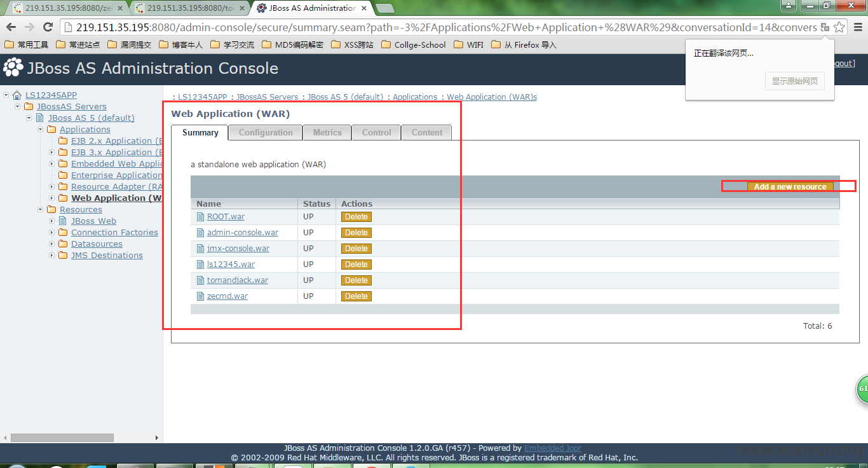Expand the Resource Adapter node
This screenshot has height=468, width=868.
(x=52, y=187)
